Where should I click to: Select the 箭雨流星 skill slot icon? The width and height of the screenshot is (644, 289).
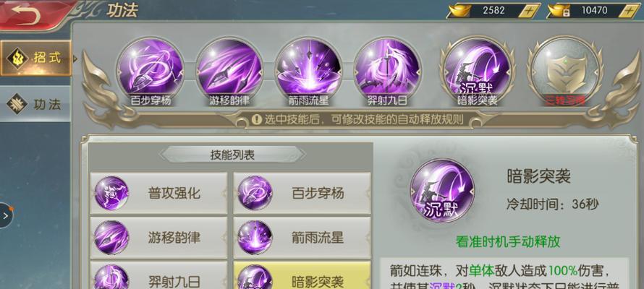(308, 72)
